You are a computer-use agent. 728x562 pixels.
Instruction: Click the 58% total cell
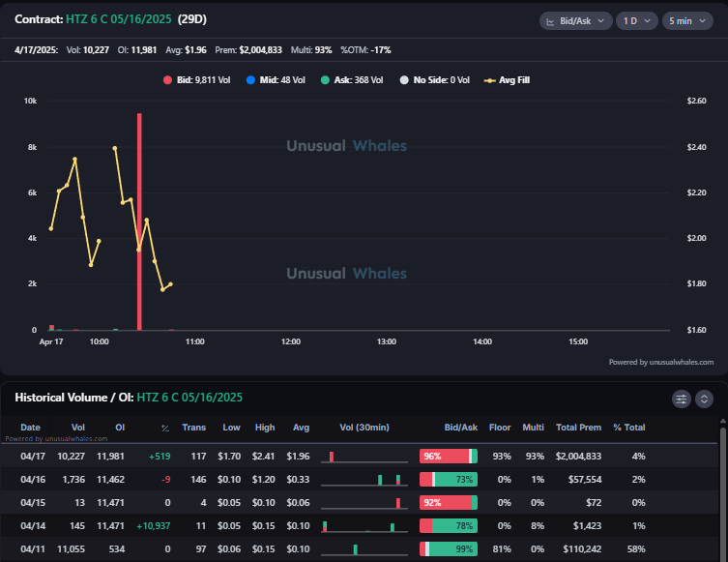coord(636,549)
